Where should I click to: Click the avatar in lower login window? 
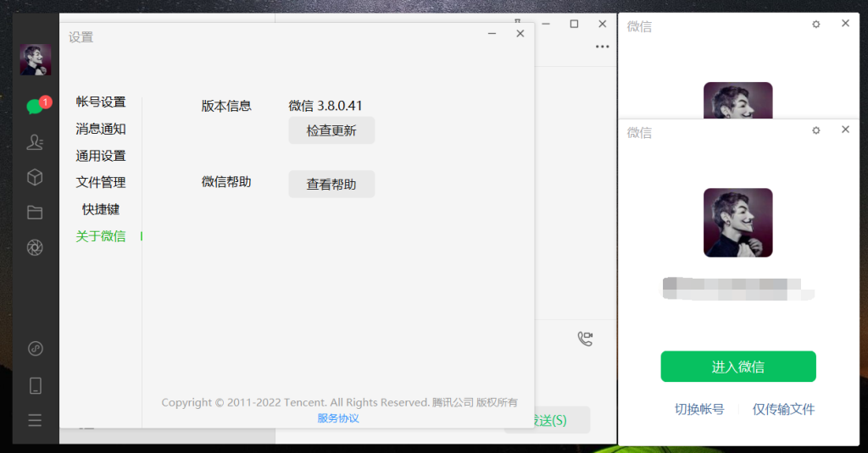coord(738,223)
